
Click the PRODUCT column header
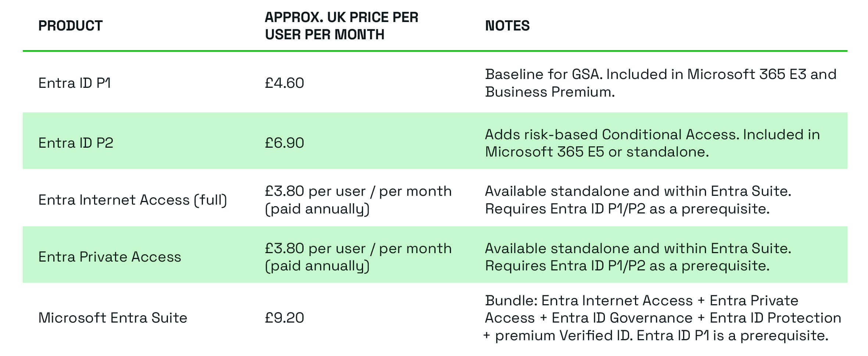click(x=70, y=26)
